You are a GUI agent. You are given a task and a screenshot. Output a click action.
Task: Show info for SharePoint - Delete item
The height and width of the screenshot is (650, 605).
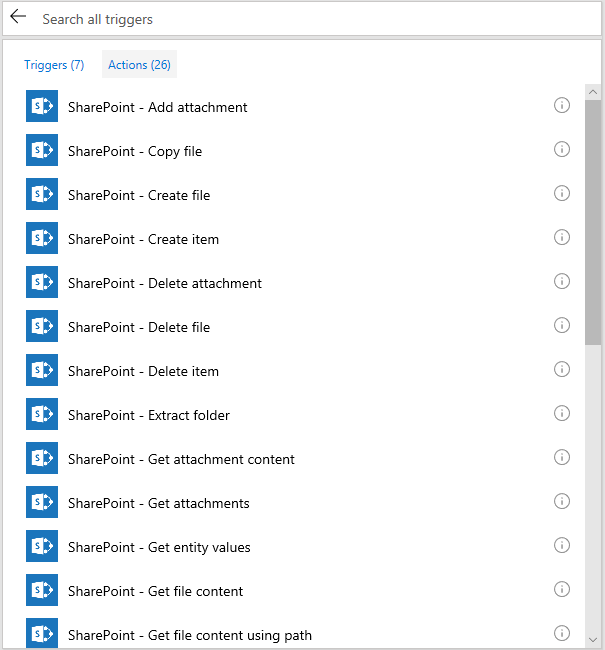click(562, 369)
